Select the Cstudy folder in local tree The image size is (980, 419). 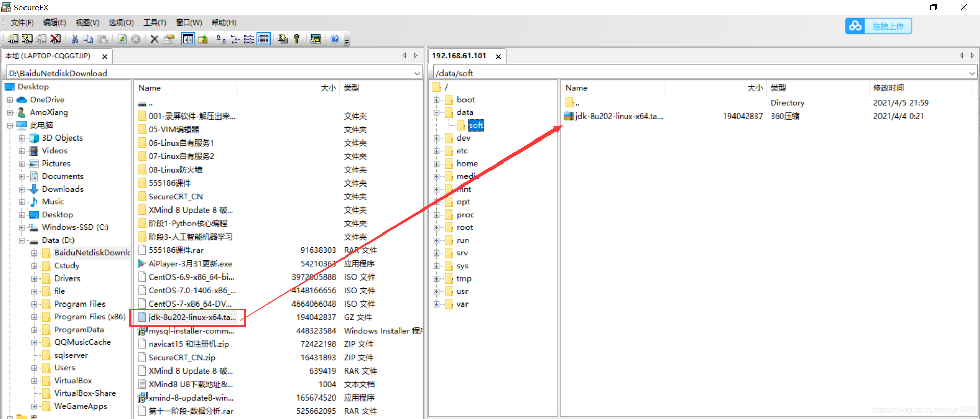click(66, 266)
